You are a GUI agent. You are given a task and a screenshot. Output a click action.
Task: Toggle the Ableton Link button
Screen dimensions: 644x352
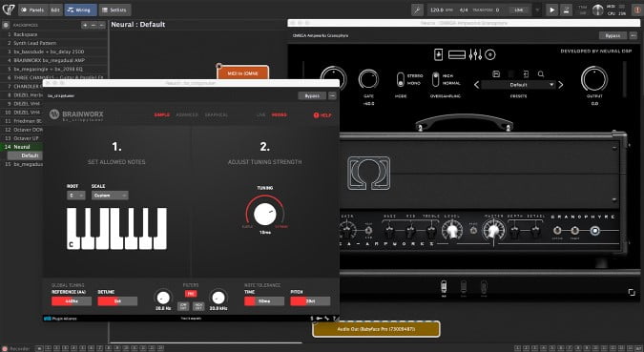[x=519, y=10]
